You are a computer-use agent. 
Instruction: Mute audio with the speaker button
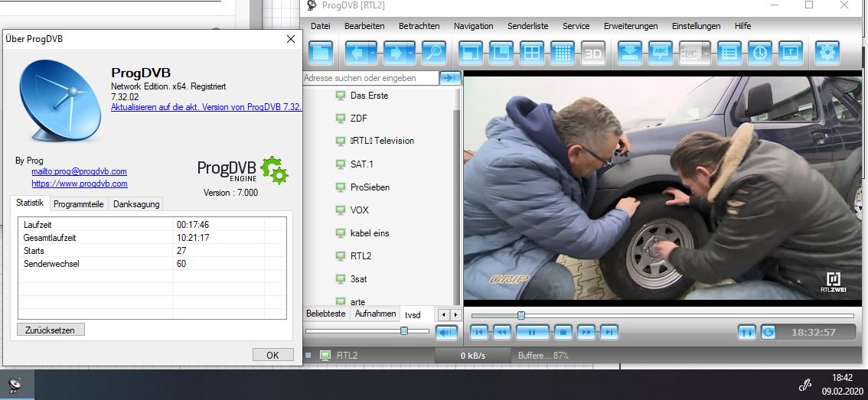(x=445, y=332)
